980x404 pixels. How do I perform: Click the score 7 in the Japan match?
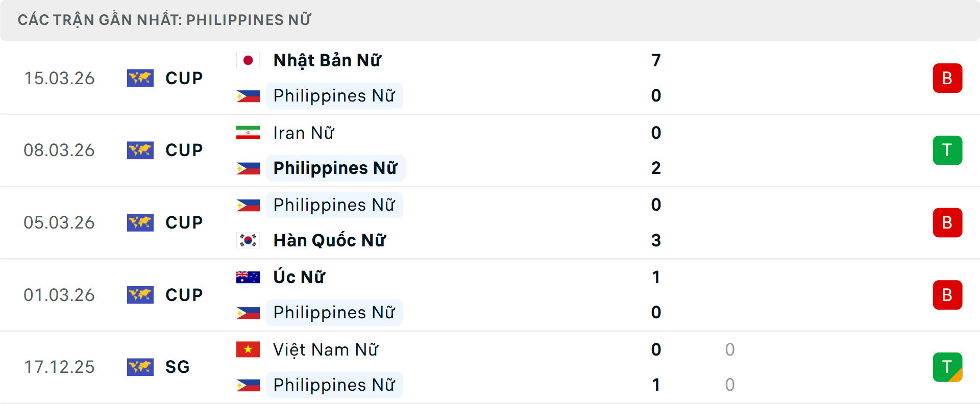tap(656, 60)
